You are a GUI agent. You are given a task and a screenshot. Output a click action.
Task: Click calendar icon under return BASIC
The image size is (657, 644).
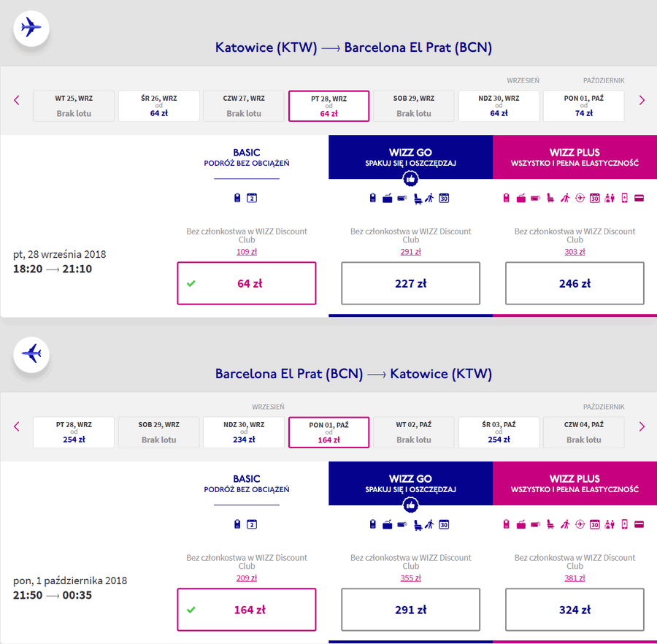pos(252,524)
